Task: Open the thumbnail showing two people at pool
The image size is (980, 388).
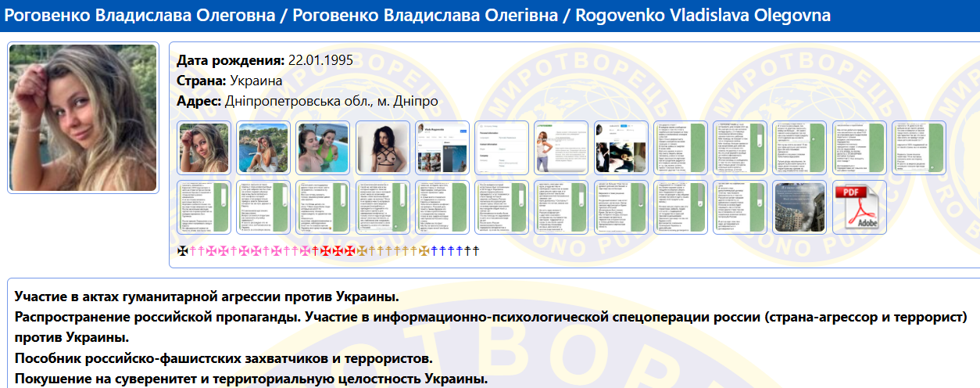Action: (323, 148)
